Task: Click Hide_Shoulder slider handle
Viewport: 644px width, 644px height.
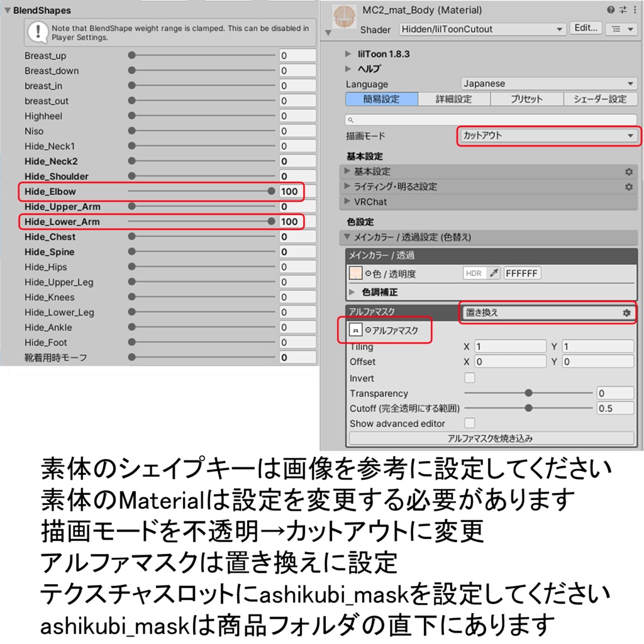Action: pyautogui.click(x=132, y=176)
